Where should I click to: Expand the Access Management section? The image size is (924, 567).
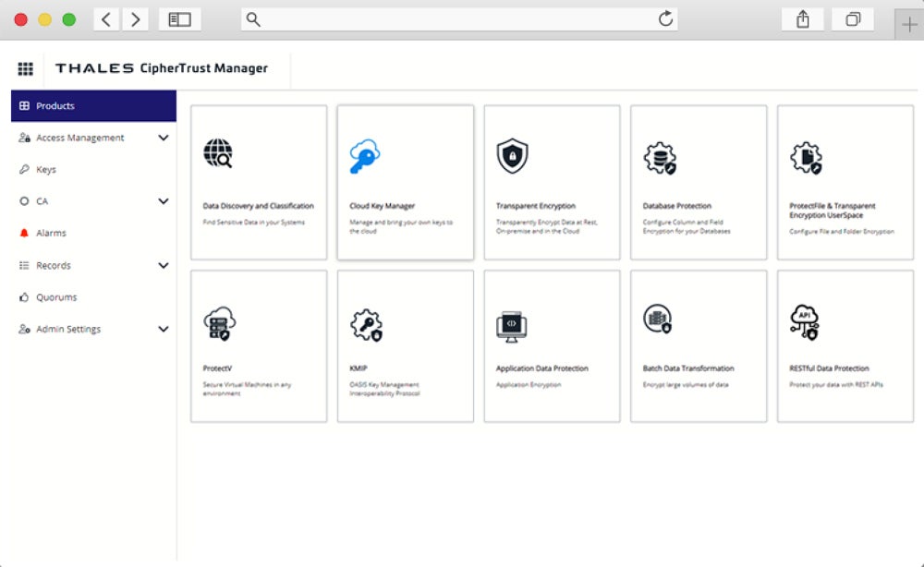[92, 138]
